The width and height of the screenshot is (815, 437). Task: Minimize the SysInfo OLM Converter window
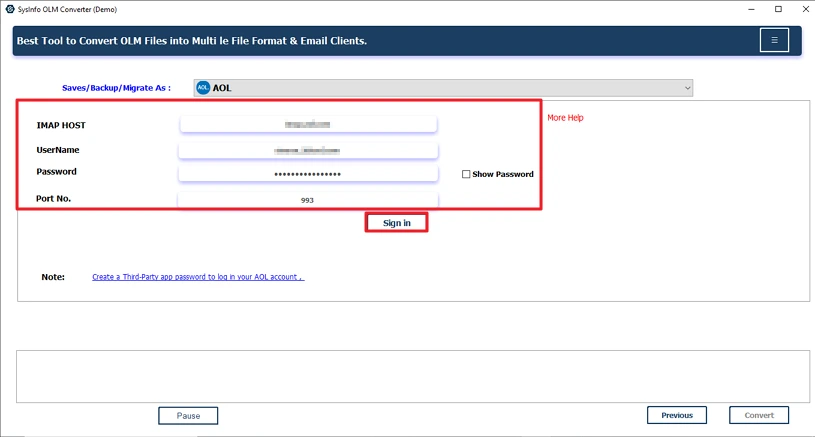pyautogui.click(x=751, y=9)
